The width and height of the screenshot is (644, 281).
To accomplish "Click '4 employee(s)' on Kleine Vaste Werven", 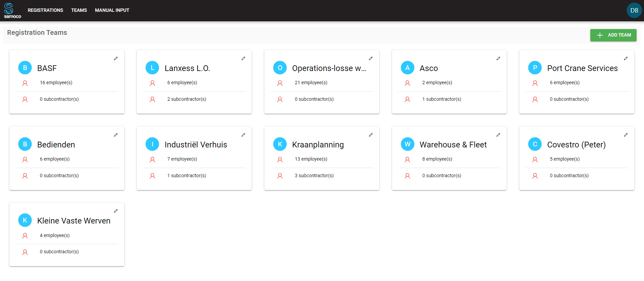I will [x=55, y=235].
